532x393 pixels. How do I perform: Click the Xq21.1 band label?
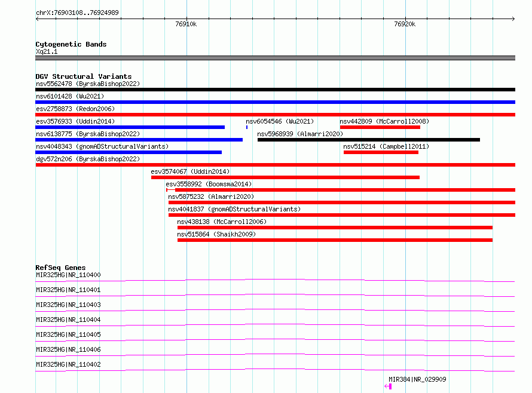tap(47, 51)
